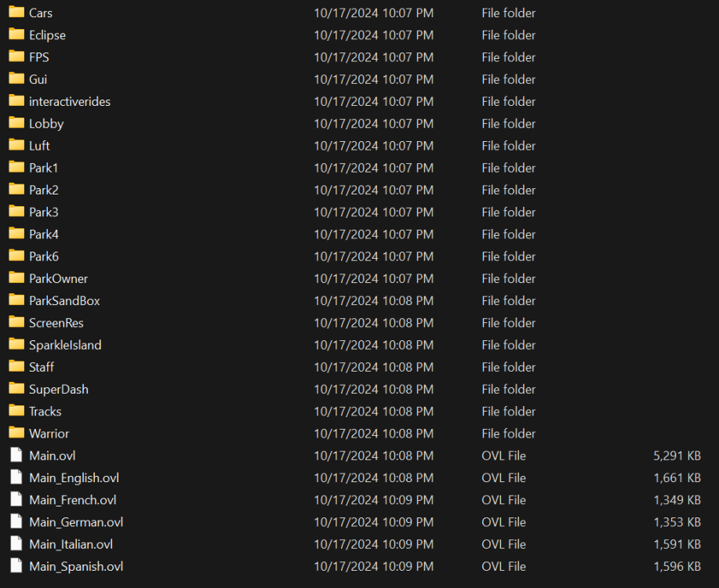Select the Eclipse folder icon

(16, 34)
